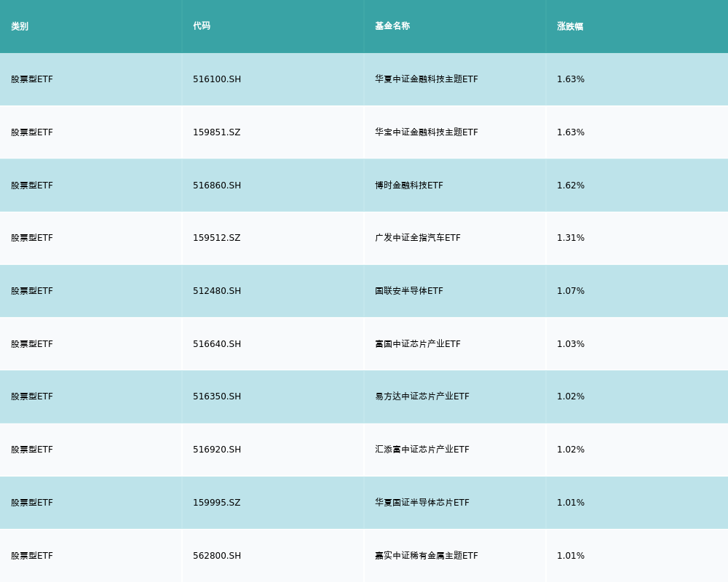Screen dimensions: 728x582
Task: Click fund name 广发中证全指汽车ETF
Action: pos(418,238)
